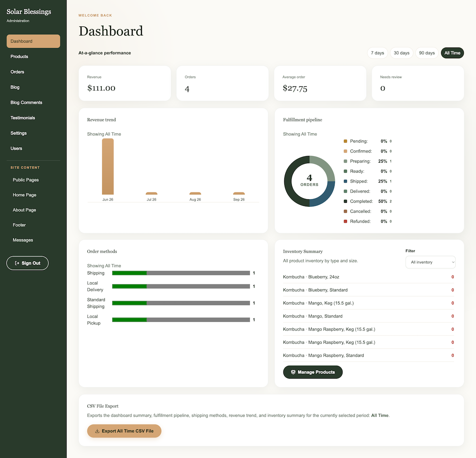The image size is (476, 458).
Task: Click 'Kombucha · Mango, Keg (15.5 gal.)' row
Action: (x=368, y=303)
